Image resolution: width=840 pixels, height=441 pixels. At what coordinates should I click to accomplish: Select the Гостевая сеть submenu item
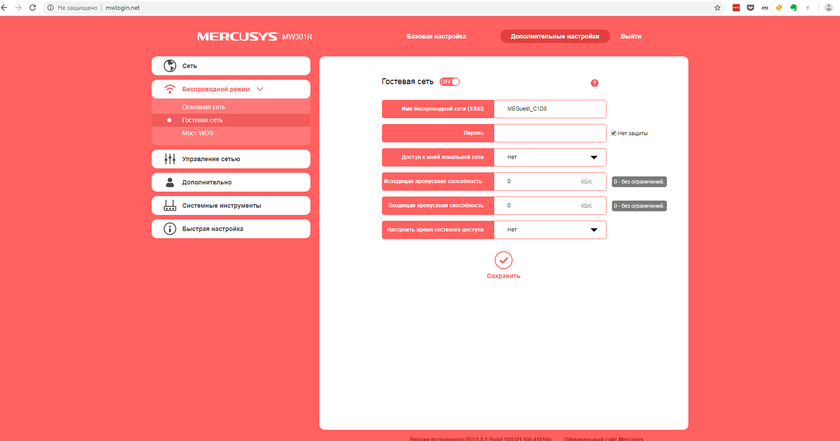pos(202,120)
